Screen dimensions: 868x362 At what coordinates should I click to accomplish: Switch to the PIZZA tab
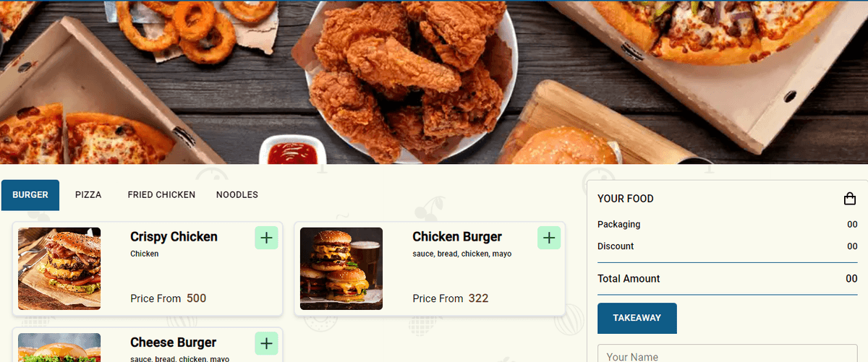tap(88, 195)
